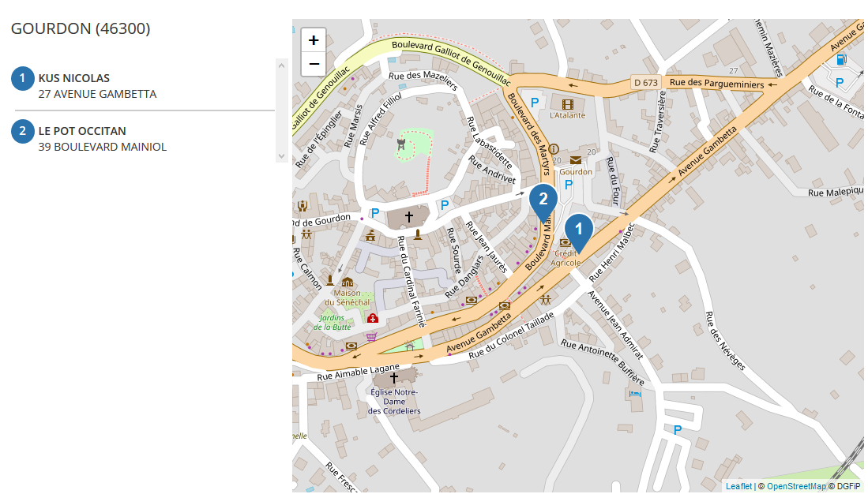Image resolution: width=868 pixels, height=494 pixels.
Task: Click the red pharmacy cross icon
Action: coord(373,319)
